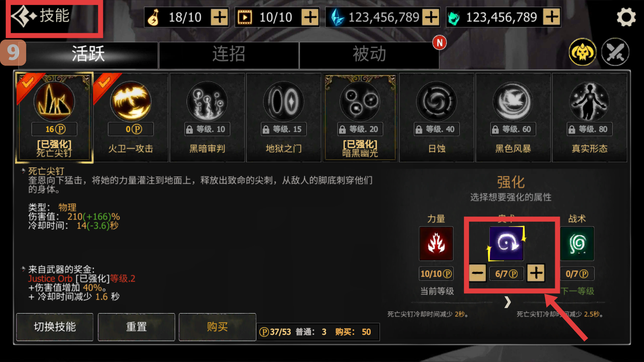Switch to the 被动 tab
The width and height of the screenshot is (644, 362).
[369, 54]
